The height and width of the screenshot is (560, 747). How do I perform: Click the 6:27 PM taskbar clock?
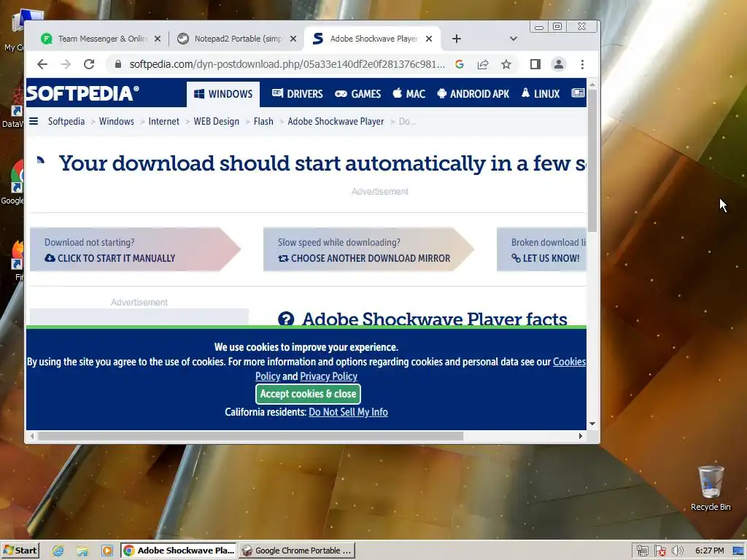[x=709, y=551]
